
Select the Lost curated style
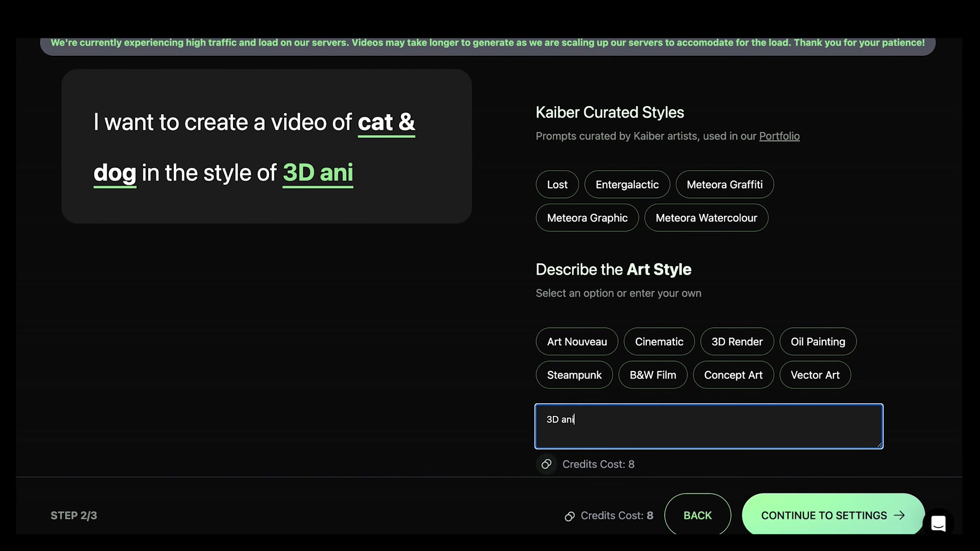coord(557,184)
